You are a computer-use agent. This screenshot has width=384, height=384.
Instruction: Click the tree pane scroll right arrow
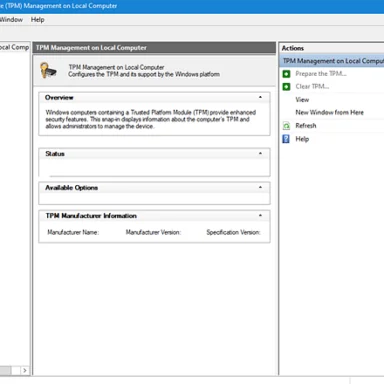tap(25, 370)
